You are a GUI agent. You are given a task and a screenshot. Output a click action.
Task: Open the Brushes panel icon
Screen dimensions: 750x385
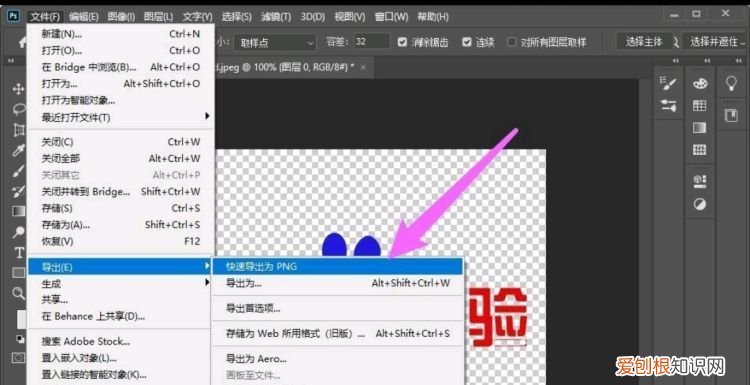(x=669, y=106)
